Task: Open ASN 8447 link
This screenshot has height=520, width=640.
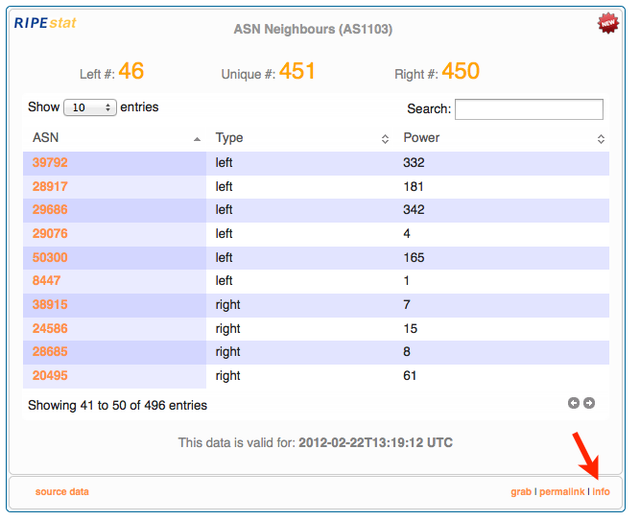Action: point(47,281)
